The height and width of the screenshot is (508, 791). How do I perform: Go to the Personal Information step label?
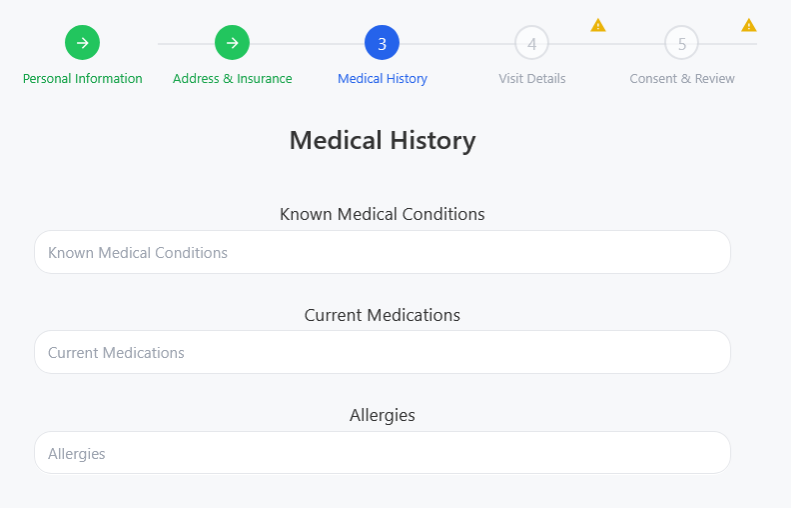[x=82, y=79]
